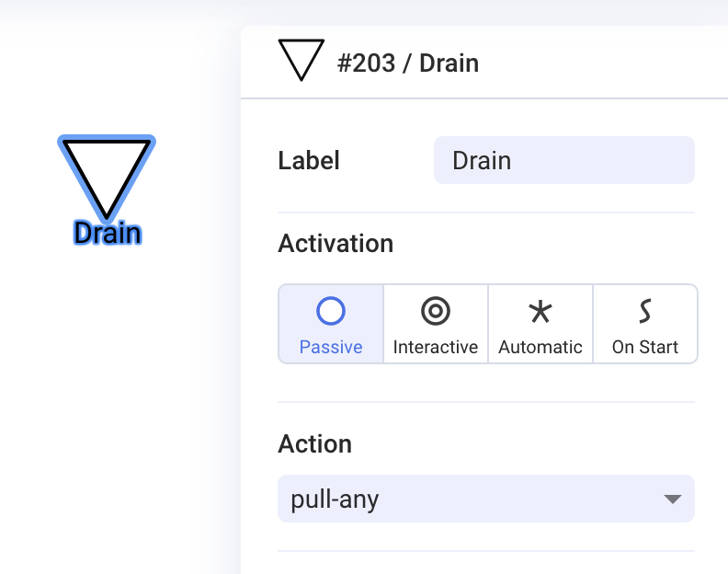
Task: Click the blue Drain caption under the node
Action: tap(108, 233)
